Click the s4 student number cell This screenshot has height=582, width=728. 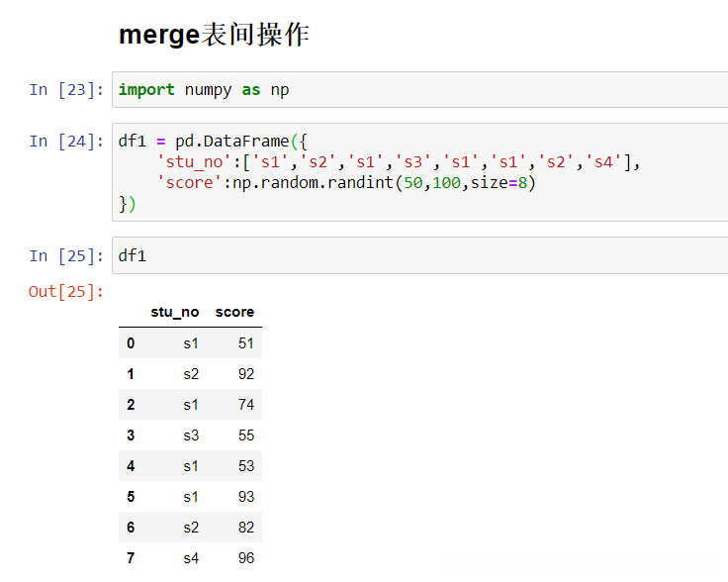pos(190,558)
